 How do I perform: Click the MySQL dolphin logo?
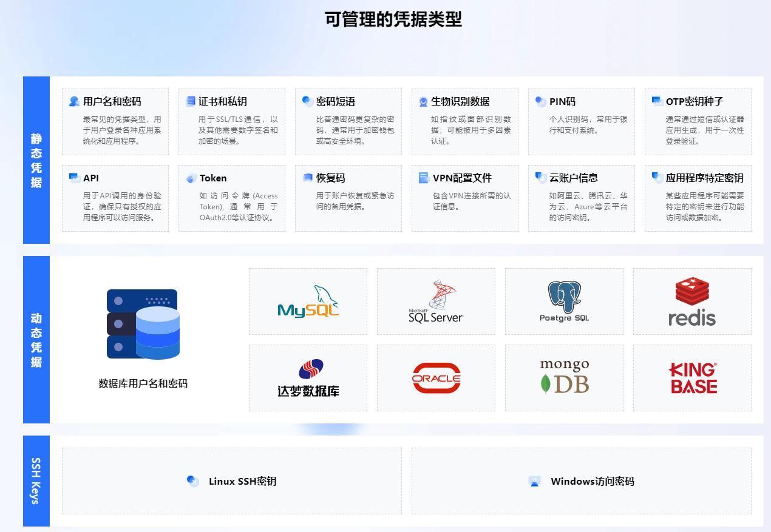pos(308,301)
